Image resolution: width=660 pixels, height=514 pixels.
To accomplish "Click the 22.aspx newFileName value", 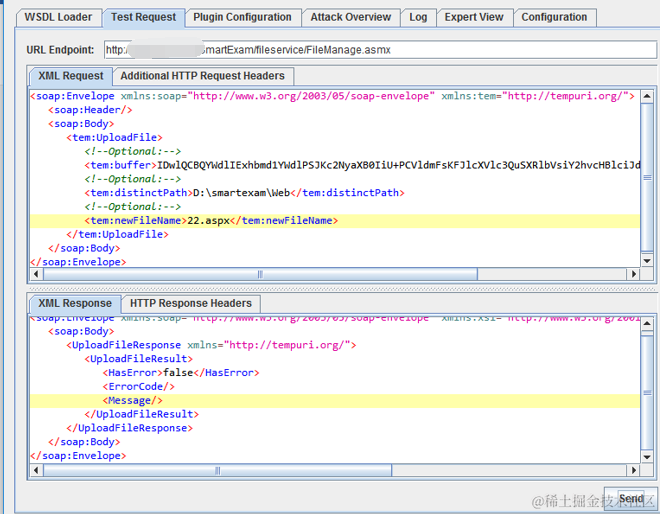I will point(208,221).
